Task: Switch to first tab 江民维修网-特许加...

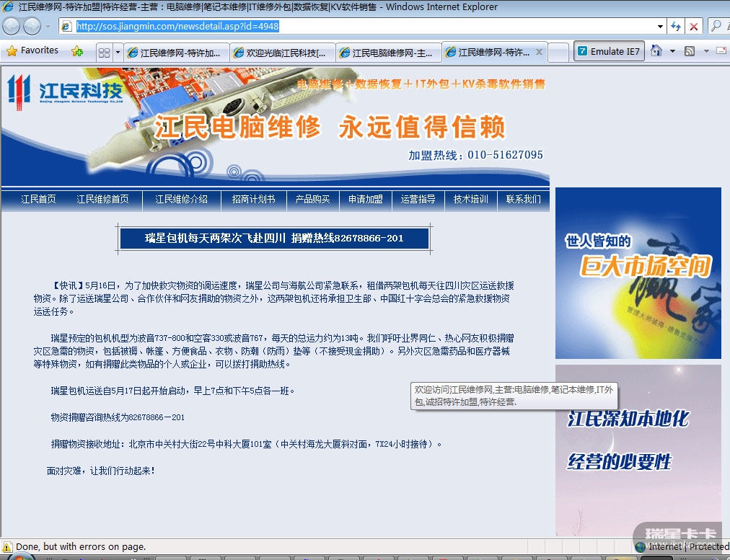Action: point(177,53)
